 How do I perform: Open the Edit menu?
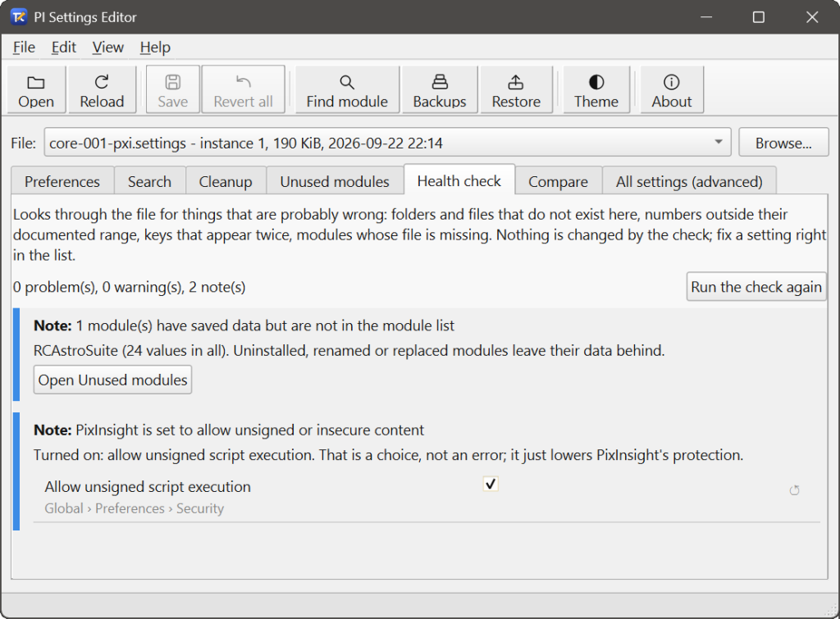[x=64, y=47]
